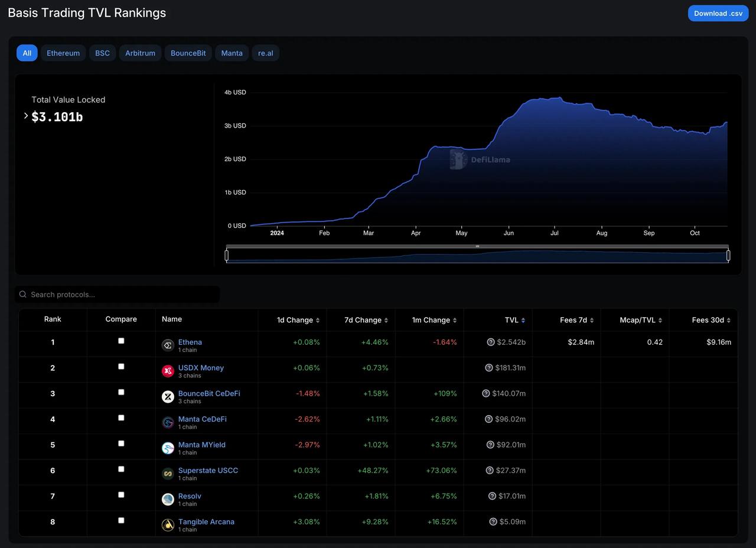Click the Superstate USCC logo icon
This screenshot has height=548, width=756.
pyautogui.click(x=168, y=474)
